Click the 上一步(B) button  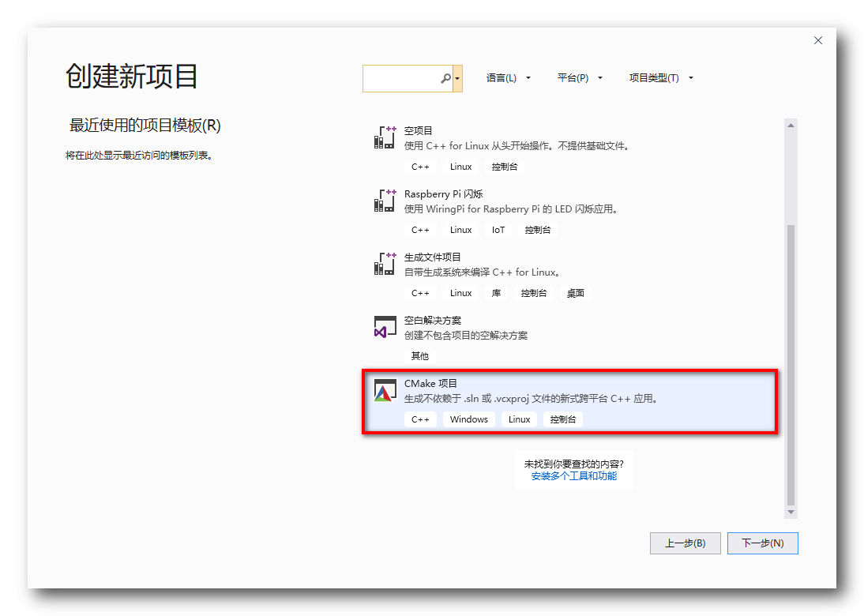click(685, 543)
